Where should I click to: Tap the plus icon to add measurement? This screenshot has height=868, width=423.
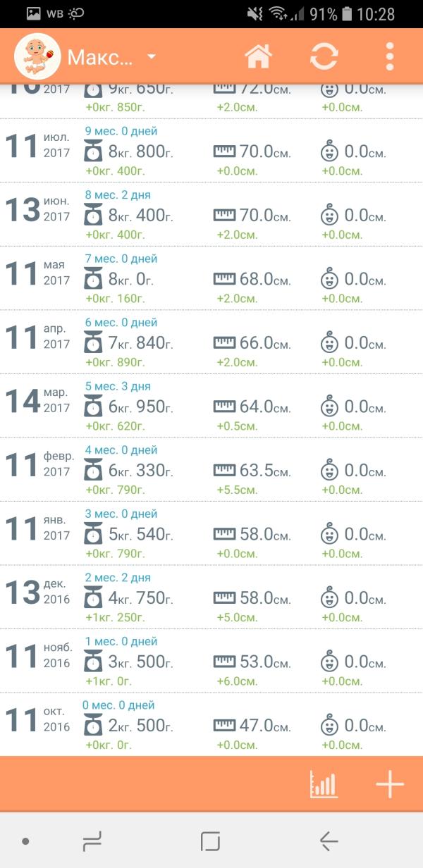[390, 784]
